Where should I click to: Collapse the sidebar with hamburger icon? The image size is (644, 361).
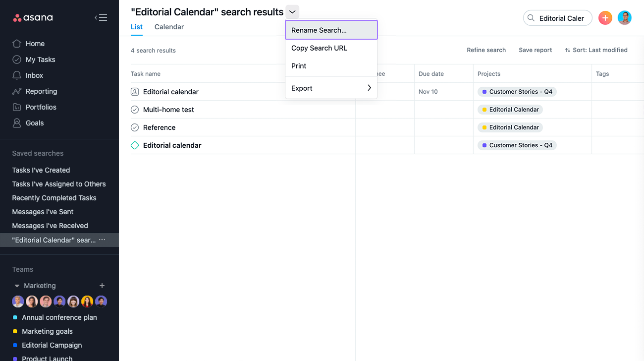click(101, 18)
